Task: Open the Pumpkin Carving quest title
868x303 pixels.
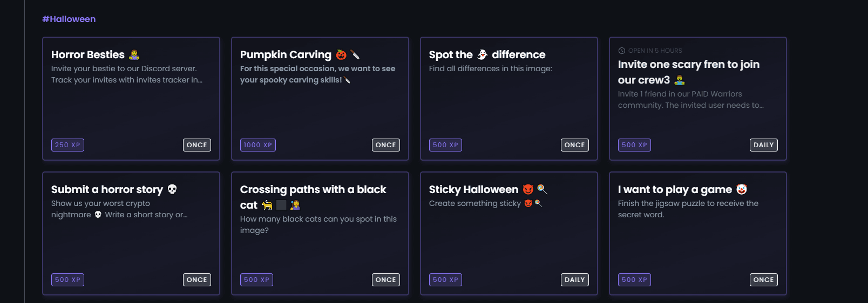Action: coord(286,55)
